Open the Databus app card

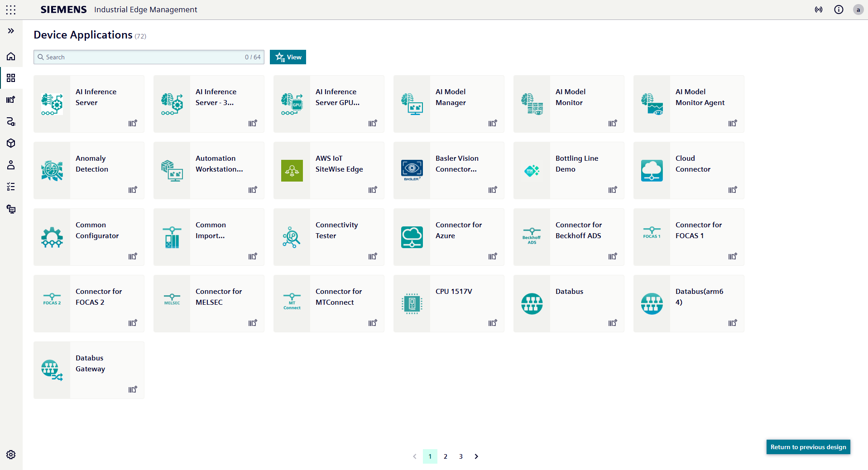pos(569,303)
